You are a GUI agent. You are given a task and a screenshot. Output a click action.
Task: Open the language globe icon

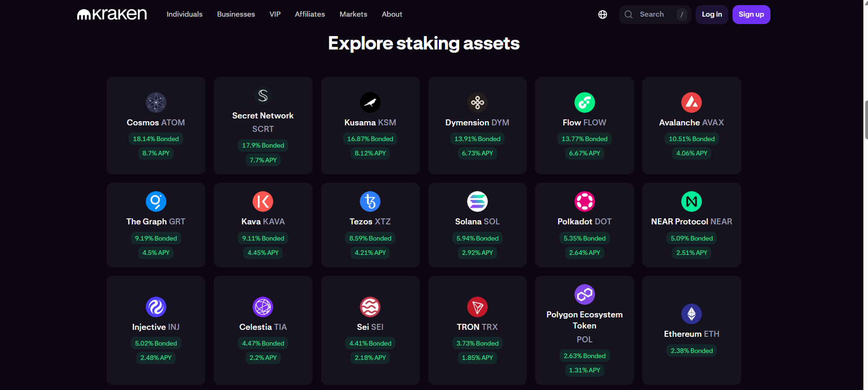pos(603,14)
